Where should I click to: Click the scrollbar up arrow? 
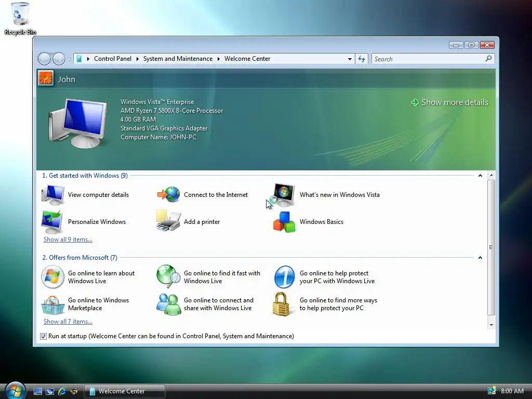(491, 176)
